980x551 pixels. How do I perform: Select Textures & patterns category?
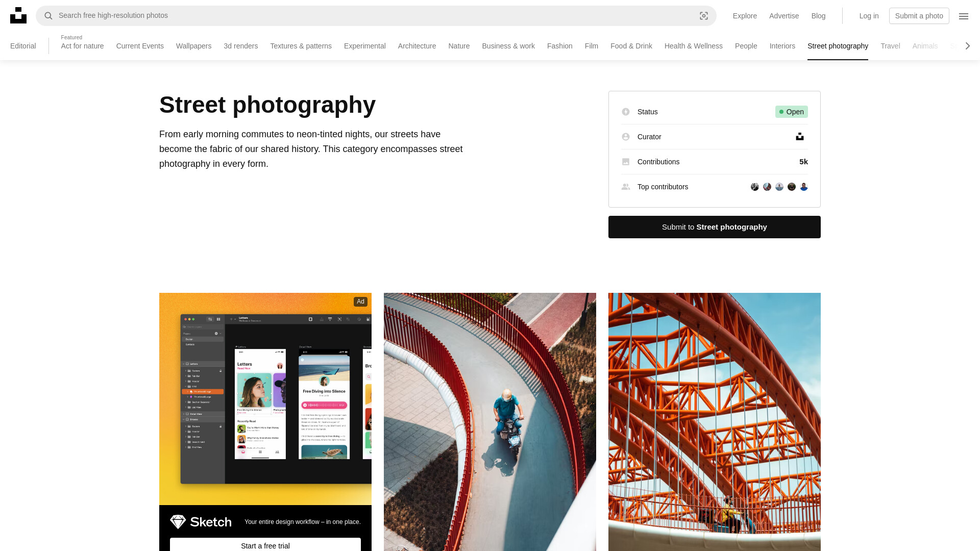coord(301,46)
